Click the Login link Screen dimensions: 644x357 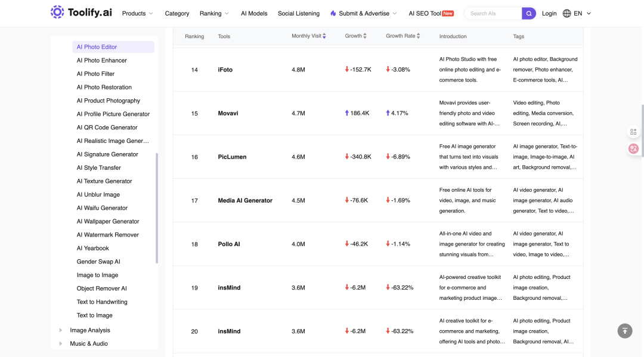549,14
